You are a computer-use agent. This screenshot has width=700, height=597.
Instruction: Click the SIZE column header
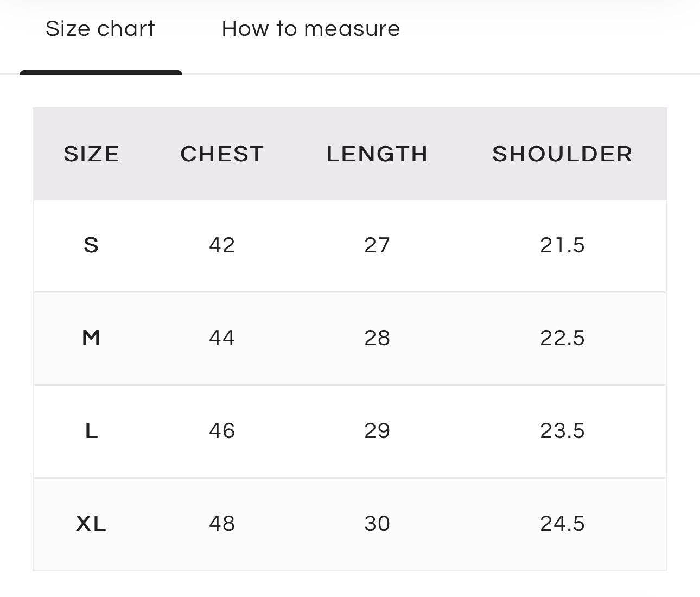(91, 154)
